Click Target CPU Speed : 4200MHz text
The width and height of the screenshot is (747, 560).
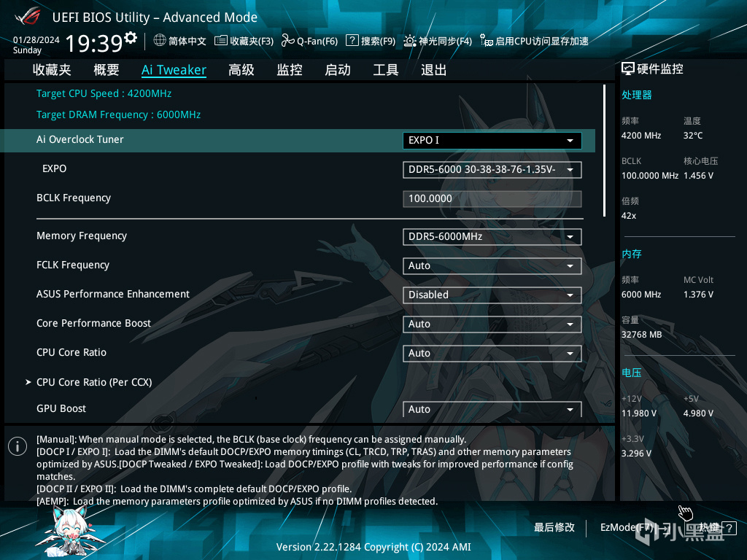(x=104, y=93)
